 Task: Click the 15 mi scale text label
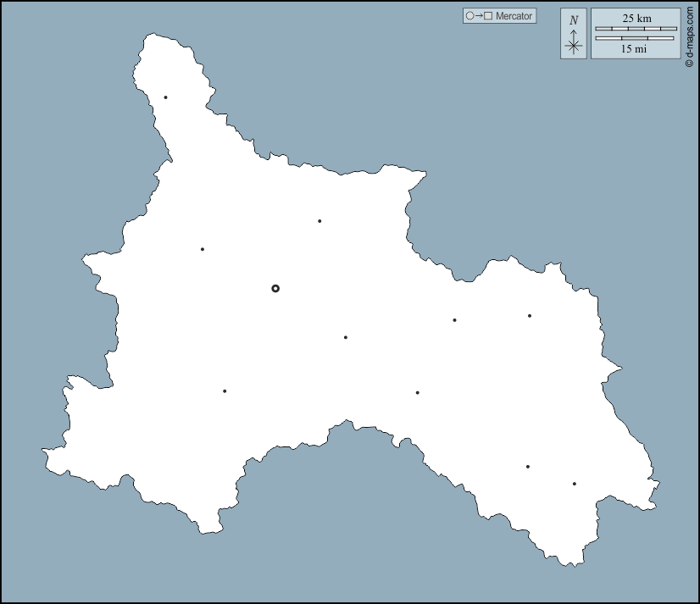click(x=634, y=49)
